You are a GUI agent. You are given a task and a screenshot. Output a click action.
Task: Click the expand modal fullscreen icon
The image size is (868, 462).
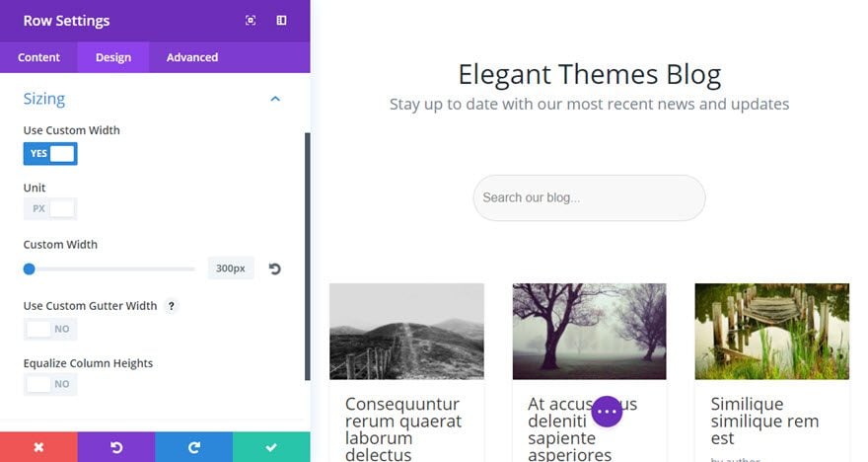tap(251, 21)
